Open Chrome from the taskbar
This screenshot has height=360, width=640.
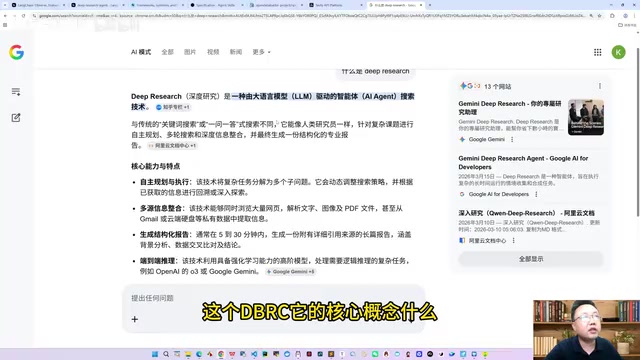coord(221,354)
